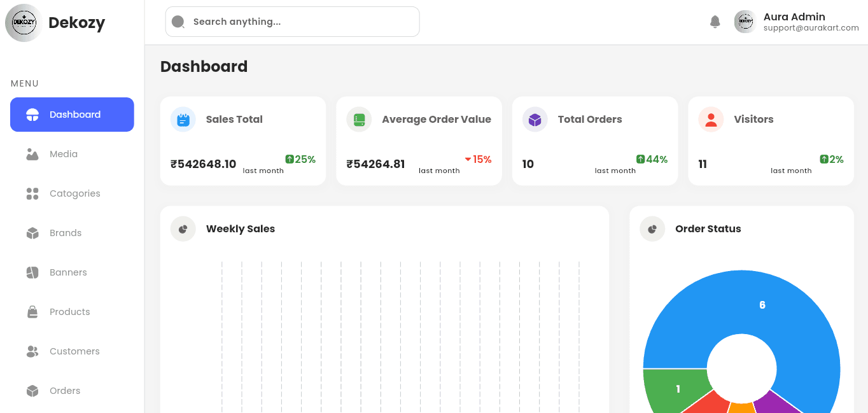Image resolution: width=868 pixels, height=413 pixels.
Task: Focus the Search anything field
Action: point(292,22)
